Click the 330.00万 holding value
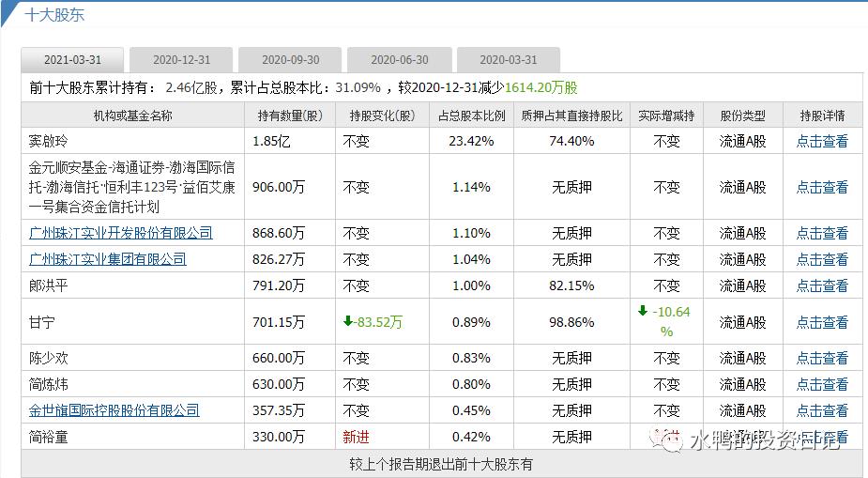This screenshot has width=868, height=478. [279, 437]
